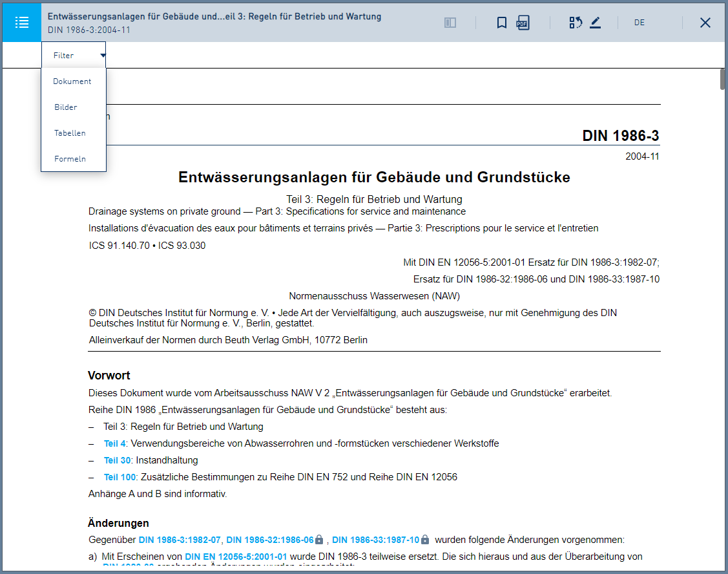
Task: Click 'Alleinverkauf der Normen durch Beuth Verlag' line
Action: pos(228,340)
